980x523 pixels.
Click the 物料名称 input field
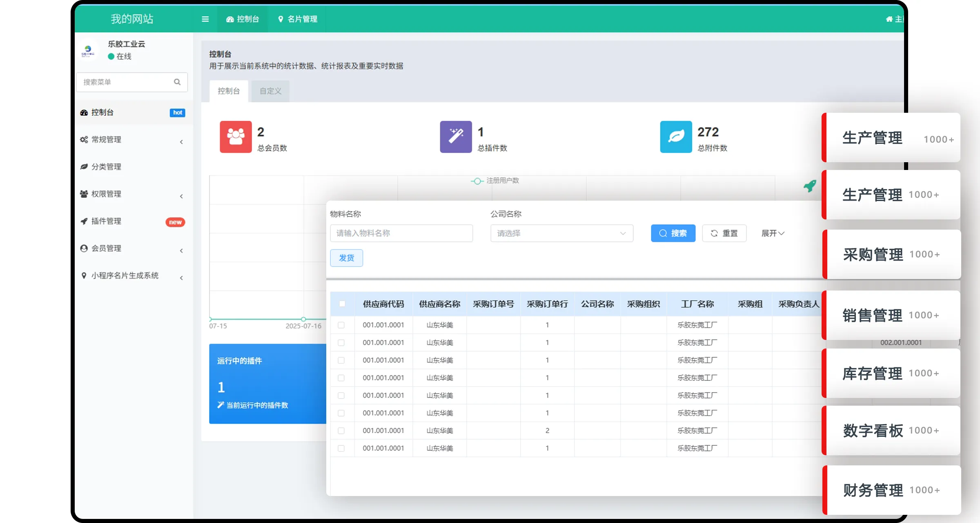[401, 233]
